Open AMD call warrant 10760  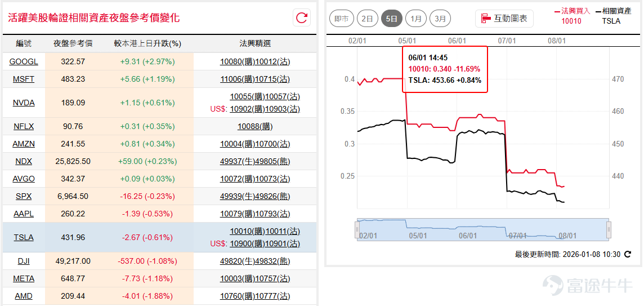(x=237, y=296)
